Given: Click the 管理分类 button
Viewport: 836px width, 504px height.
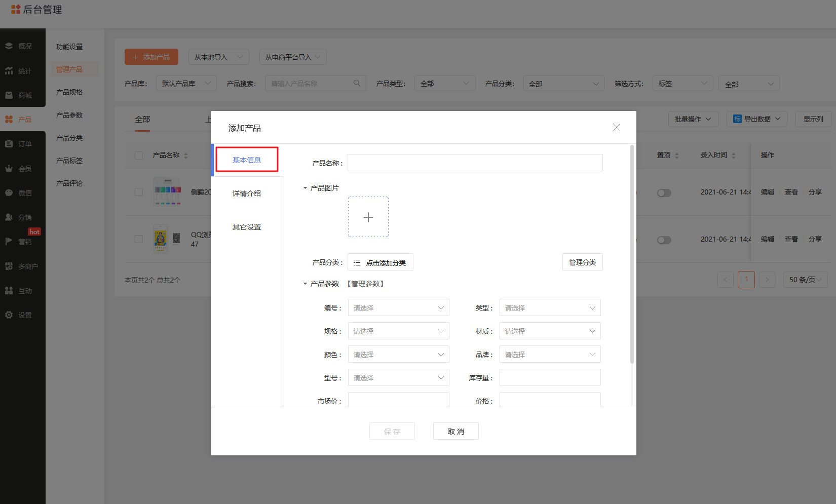Looking at the screenshot, I should click(583, 262).
